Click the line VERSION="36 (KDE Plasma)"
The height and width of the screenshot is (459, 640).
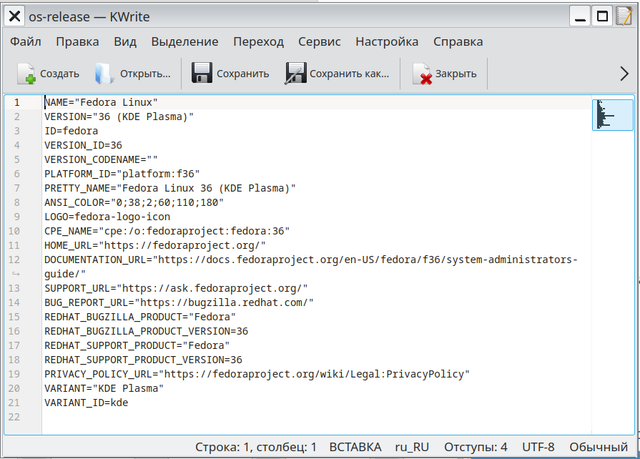pos(119,117)
